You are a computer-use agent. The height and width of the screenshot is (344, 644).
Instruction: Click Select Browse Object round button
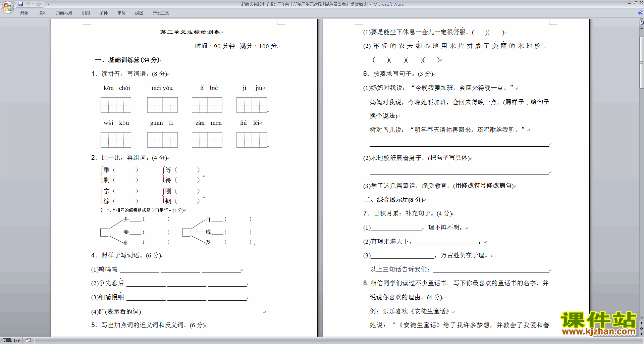pyautogui.click(x=642, y=329)
